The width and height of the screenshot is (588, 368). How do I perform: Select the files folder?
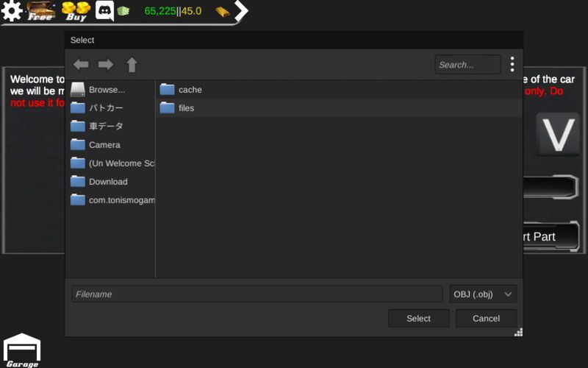(x=186, y=108)
